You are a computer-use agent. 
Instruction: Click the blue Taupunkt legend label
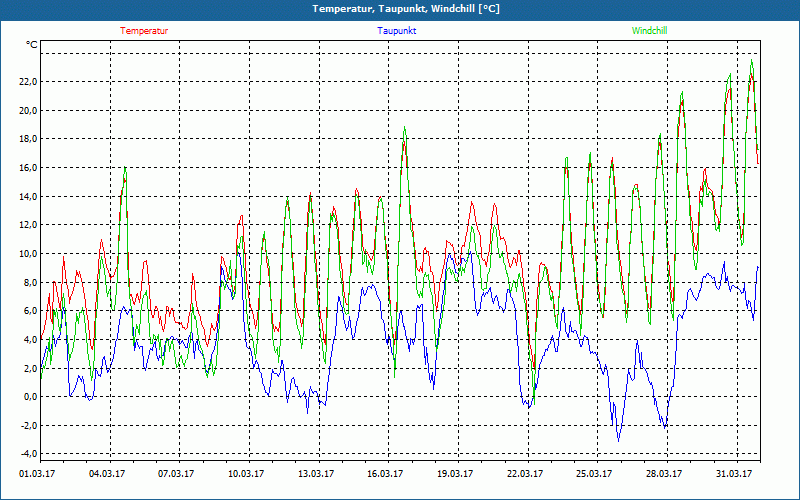[396, 31]
